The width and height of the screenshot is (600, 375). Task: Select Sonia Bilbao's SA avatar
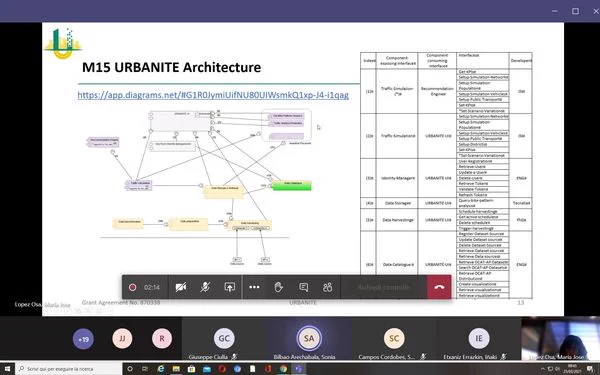click(x=309, y=339)
